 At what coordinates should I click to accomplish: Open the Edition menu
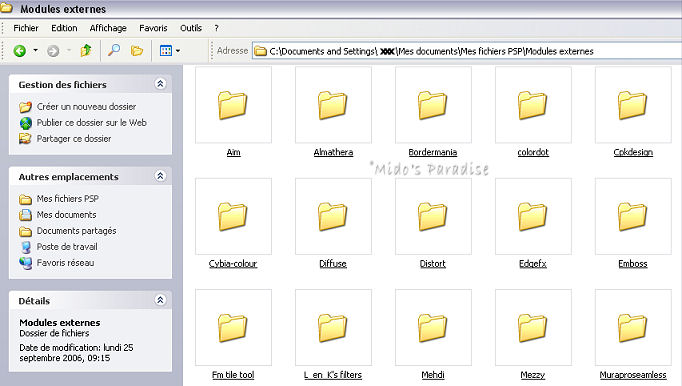[x=64, y=28]
